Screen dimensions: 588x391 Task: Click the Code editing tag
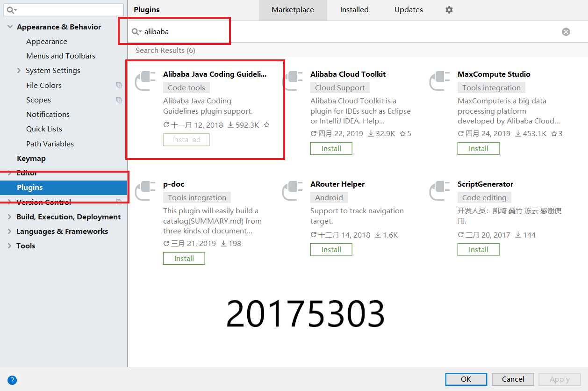484,197
